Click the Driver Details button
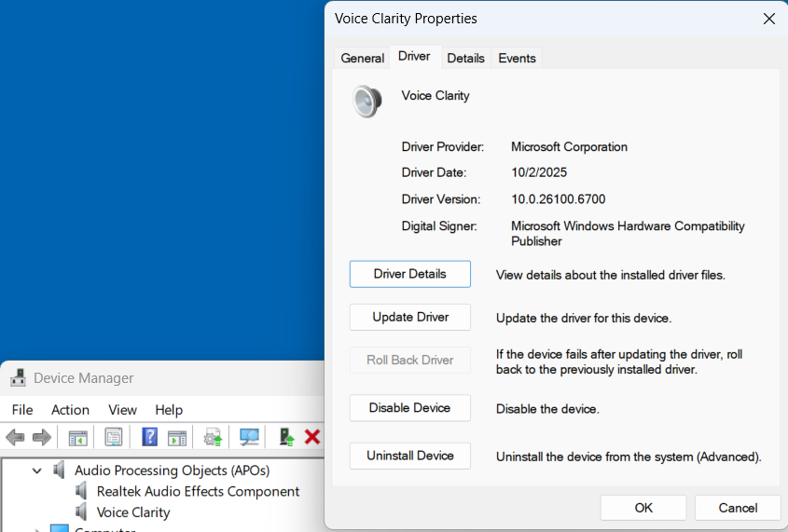 (409, 274)
